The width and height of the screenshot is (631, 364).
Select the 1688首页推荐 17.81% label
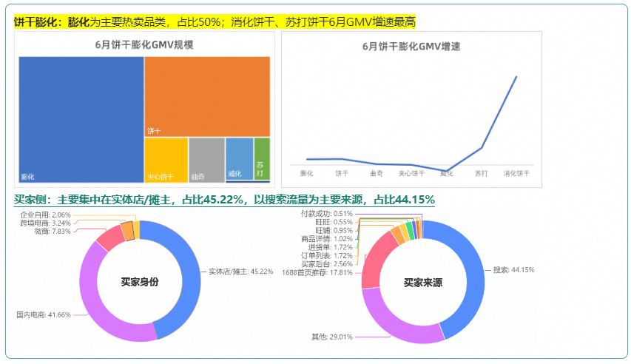(317, 272)
